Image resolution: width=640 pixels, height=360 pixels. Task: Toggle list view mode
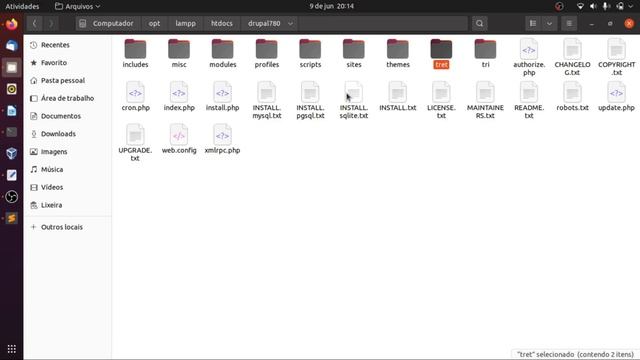(533, 24)
